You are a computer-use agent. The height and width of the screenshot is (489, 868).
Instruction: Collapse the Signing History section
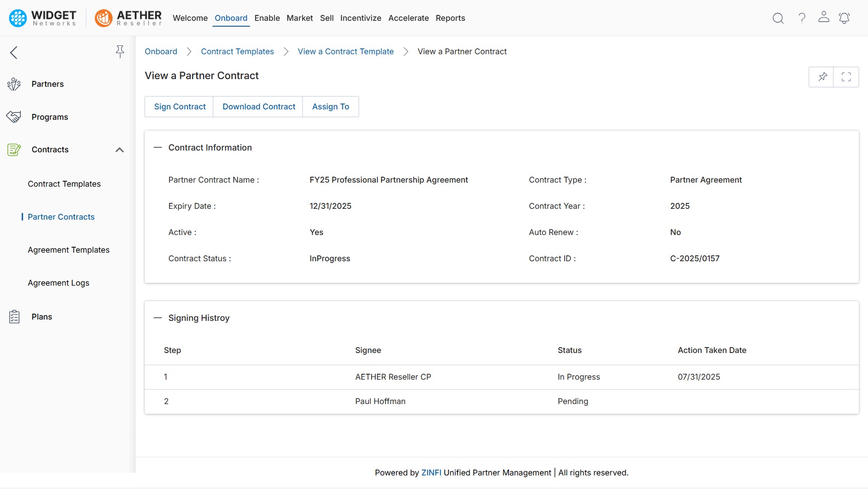158,318
